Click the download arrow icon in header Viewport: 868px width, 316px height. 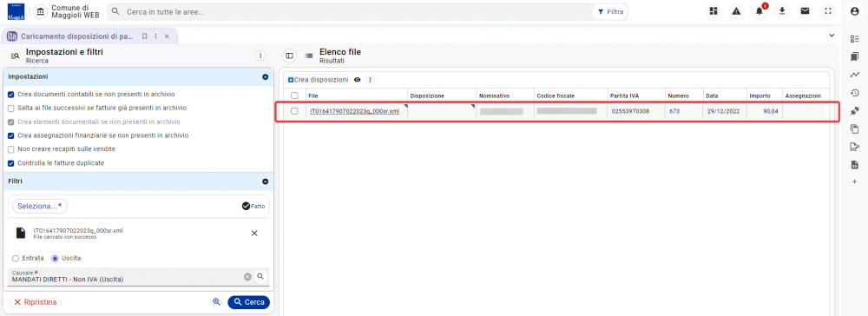782,11
